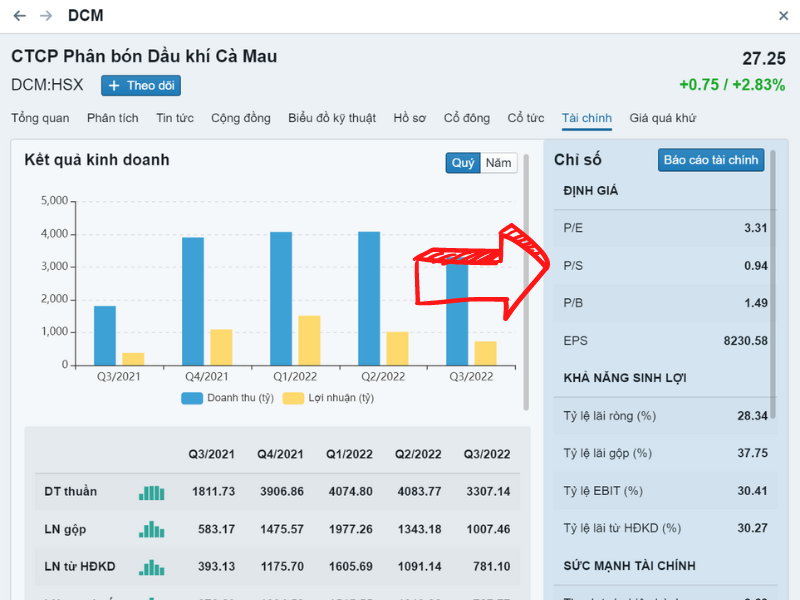800x600 pixels.
Task: Click DT thuần Q3/2021 value 1811.73
Action: point(213,492)
